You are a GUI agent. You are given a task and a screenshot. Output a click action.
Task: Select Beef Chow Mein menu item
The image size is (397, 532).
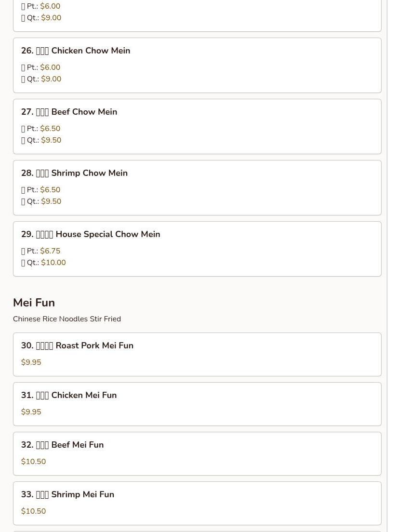69,112
